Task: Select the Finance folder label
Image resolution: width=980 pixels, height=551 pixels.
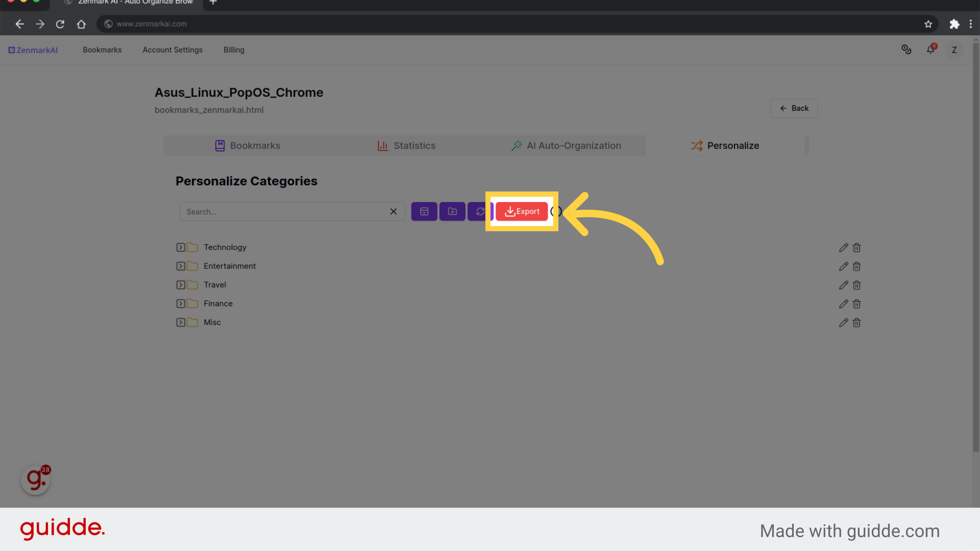Action: point(218,304)
